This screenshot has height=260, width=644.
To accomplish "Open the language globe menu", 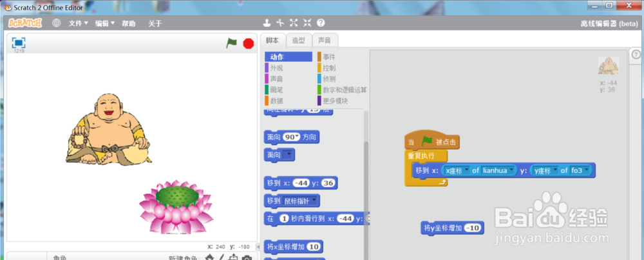I will click(56, 23).
